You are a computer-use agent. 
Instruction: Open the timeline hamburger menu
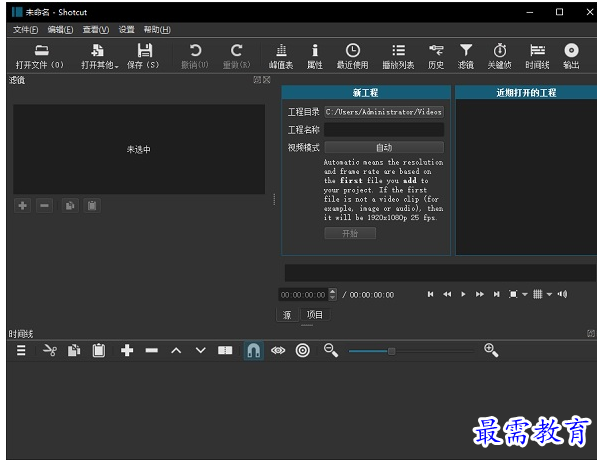coord(21,350)
